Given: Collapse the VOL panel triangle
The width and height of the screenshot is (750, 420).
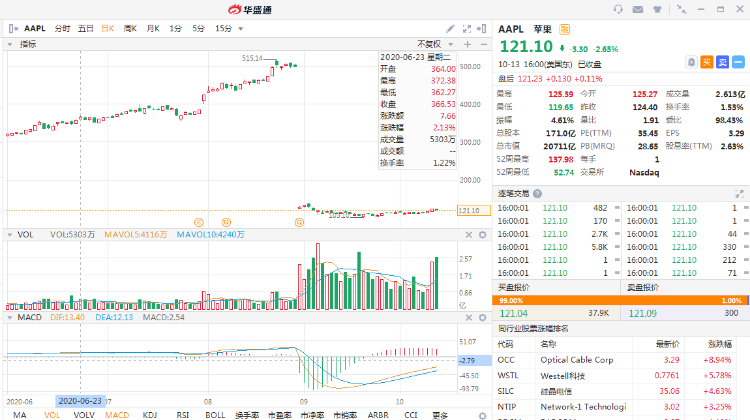Looking at the screenshot, I should [x=10, y=235].
